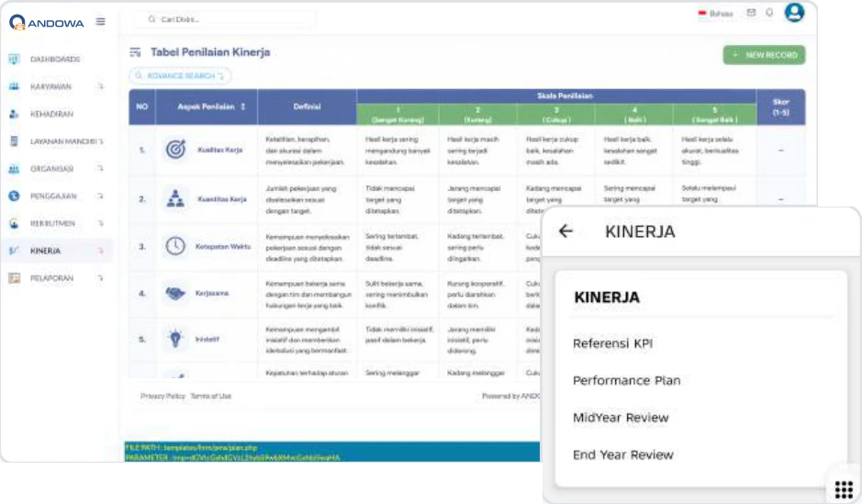Click the Organisasi icon
The height and width of the screenshot is (504, 862).
[x=15, y=169]
